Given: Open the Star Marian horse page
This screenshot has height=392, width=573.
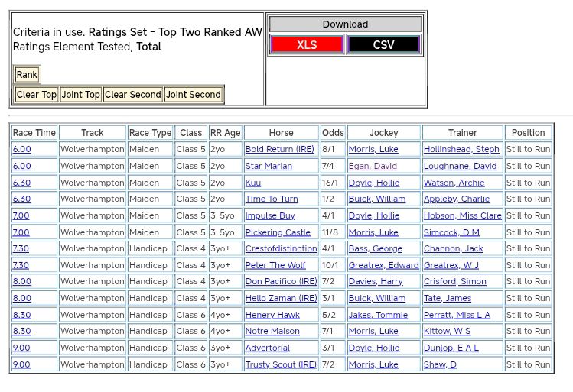Looking at the screenshot, I should point(269,166).
